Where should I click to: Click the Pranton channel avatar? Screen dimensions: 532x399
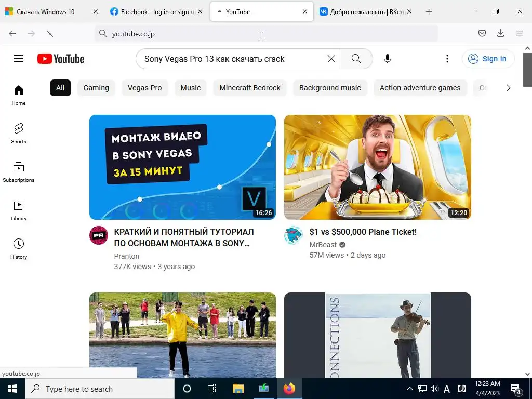tap(99, 235)
